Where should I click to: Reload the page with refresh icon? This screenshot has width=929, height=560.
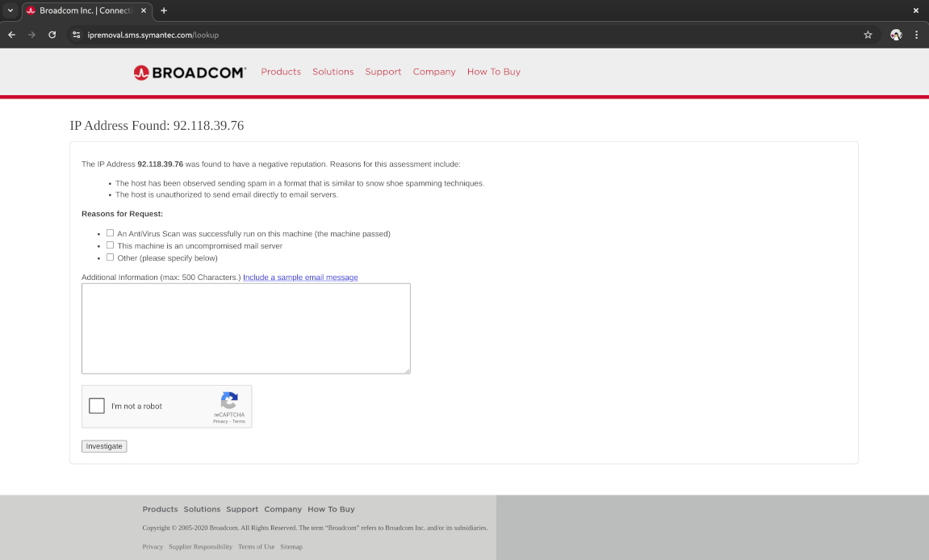(x=52, y=35)
